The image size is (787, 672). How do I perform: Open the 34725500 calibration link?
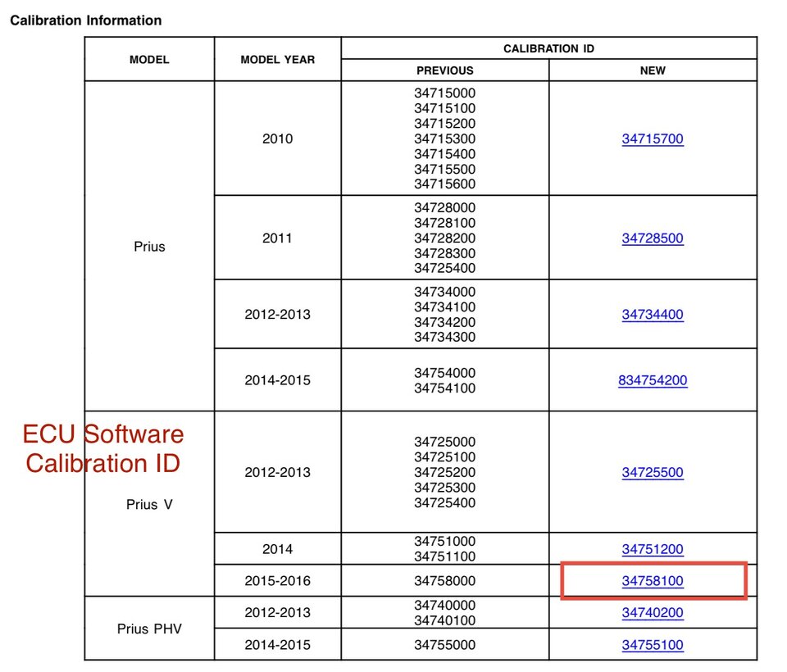[653, 472]
